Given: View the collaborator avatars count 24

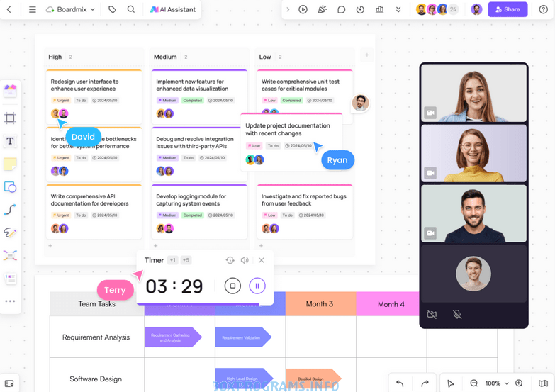Looking at the screenshot, I should (x=454, y=9).
